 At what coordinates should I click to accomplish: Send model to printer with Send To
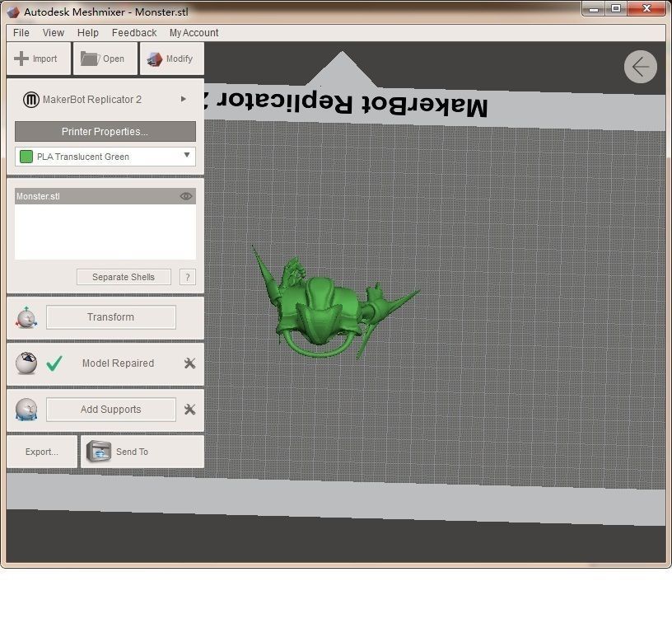142,452
